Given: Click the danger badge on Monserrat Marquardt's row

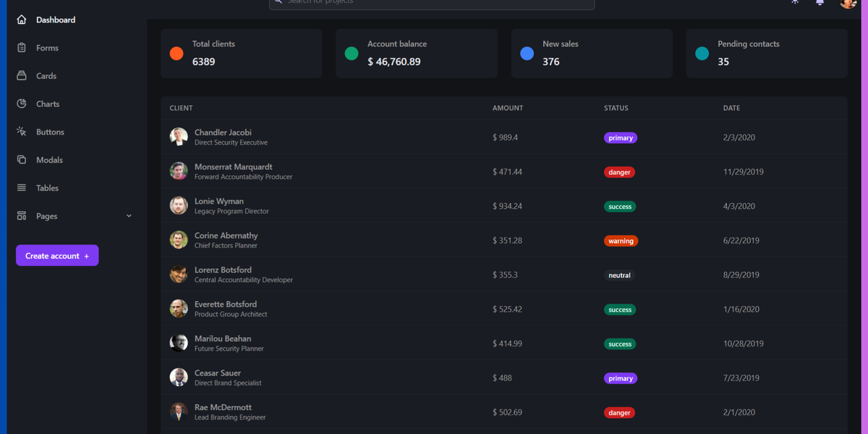Looking at the screenshot, I should click(x=619, y=172).
